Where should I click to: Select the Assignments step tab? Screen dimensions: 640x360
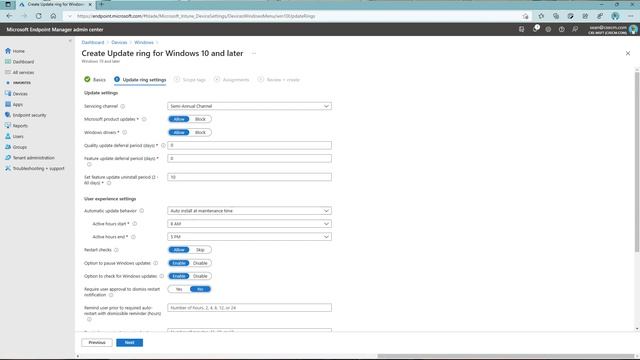231,80
